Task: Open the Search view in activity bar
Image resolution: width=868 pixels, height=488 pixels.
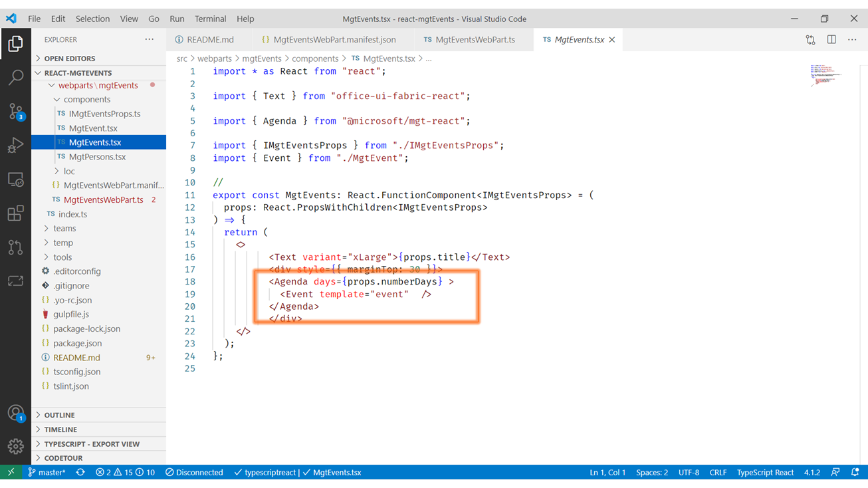Action: 15,77
